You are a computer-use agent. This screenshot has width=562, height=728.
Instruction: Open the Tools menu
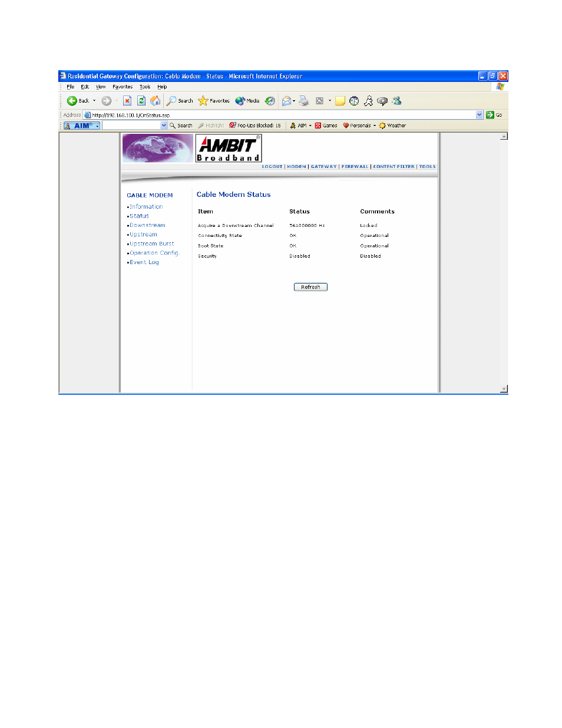(x=145, y=87)
